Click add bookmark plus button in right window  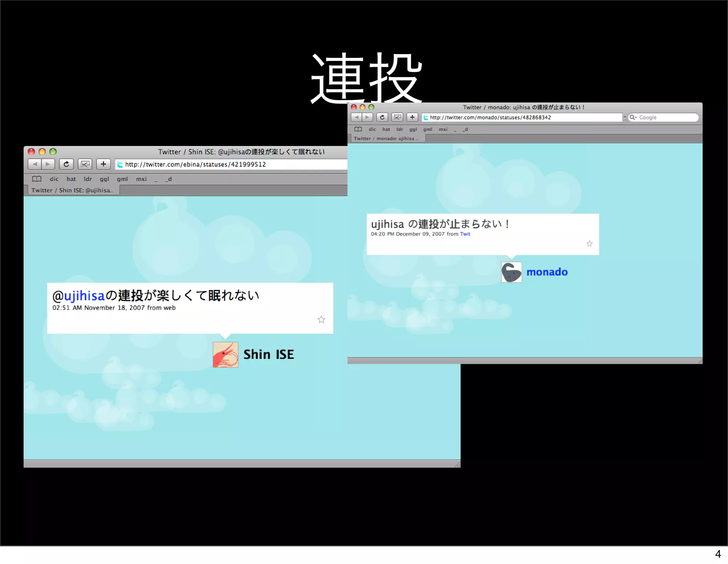(x=412, y=117)
